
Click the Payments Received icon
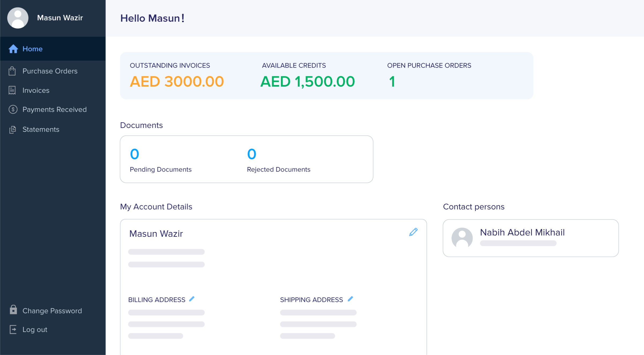[x=13, y=109]
